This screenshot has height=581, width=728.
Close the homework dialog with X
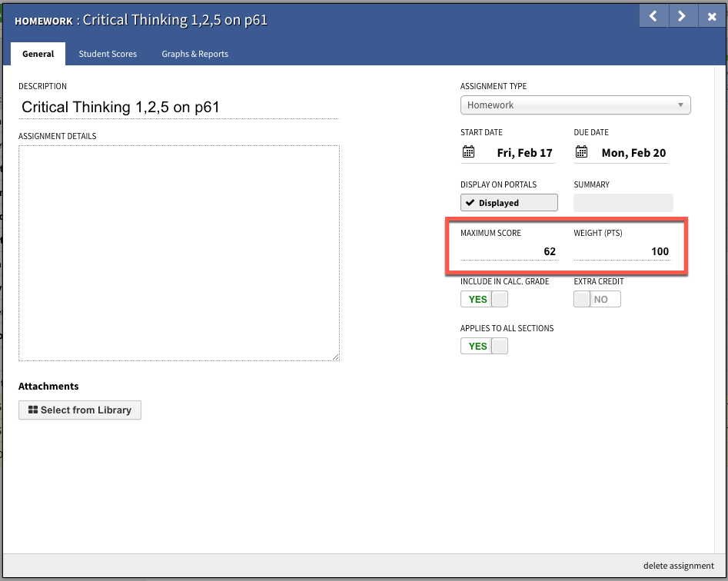(711, 16)
